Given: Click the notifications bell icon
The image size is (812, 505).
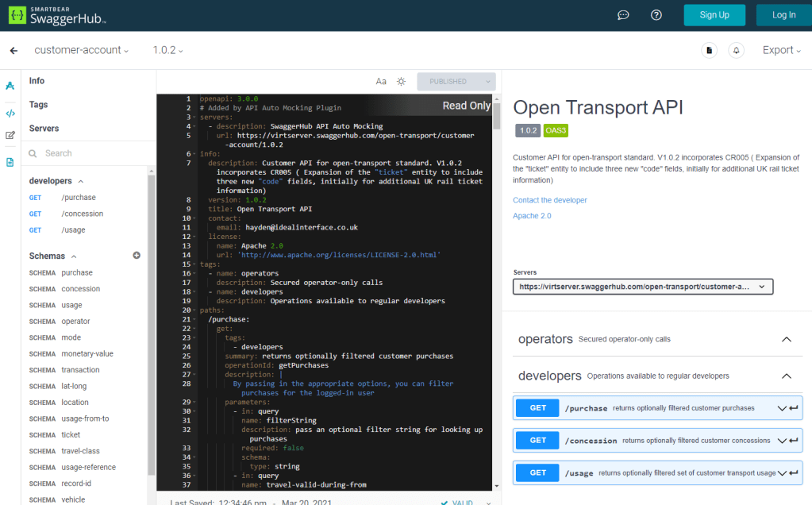Looking at the screenshot, I should [737, 51].
